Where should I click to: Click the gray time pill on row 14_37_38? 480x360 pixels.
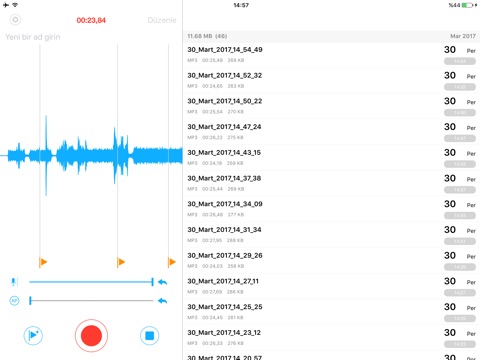point(460,190)
